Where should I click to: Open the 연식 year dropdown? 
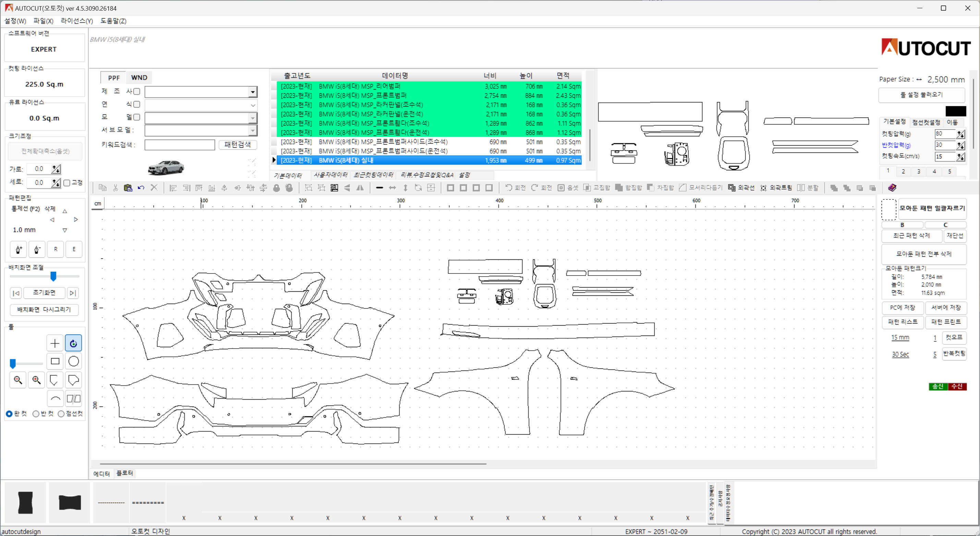(253, 105)
